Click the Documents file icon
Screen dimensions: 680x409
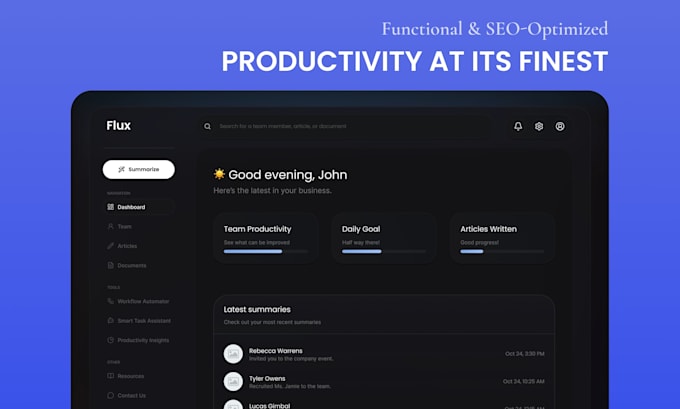click(111, 265)
